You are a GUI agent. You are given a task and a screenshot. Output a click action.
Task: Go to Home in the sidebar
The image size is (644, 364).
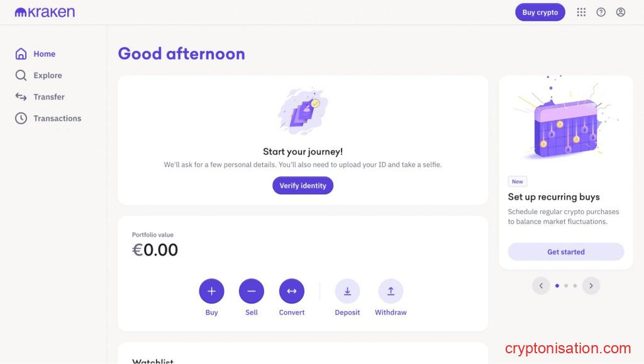tap(44, 54)
